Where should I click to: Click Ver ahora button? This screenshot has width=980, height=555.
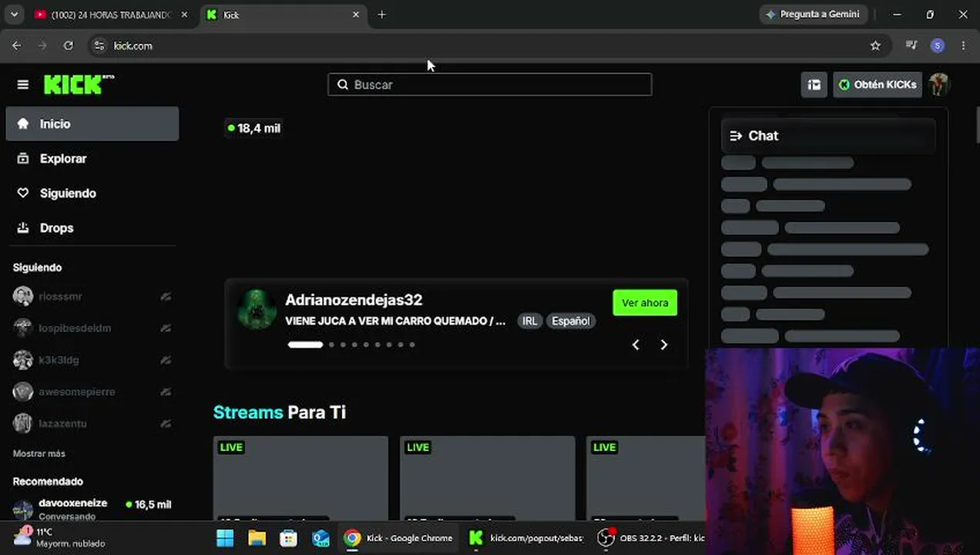pos(646,303)
